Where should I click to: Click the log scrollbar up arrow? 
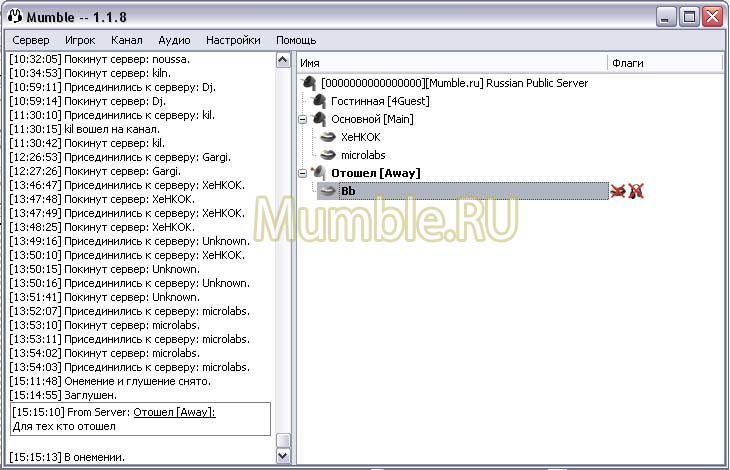click(283, 60)
